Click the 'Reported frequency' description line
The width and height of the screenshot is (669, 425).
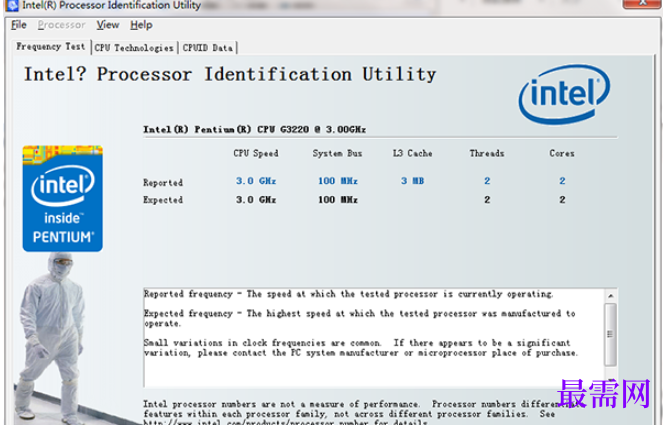tap(349, 294)
